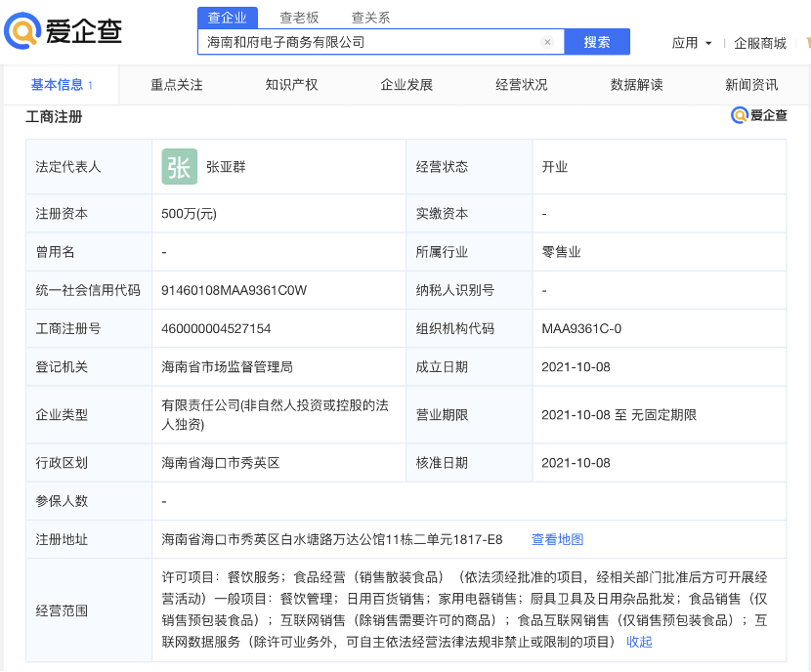This screenshot has width=811, height=672.
Task: Open the 新闻资讯 tab
Action: point(751,85)
